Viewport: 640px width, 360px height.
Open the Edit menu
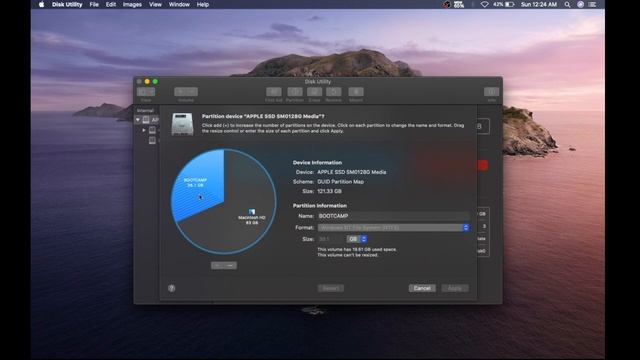point(111,4)
